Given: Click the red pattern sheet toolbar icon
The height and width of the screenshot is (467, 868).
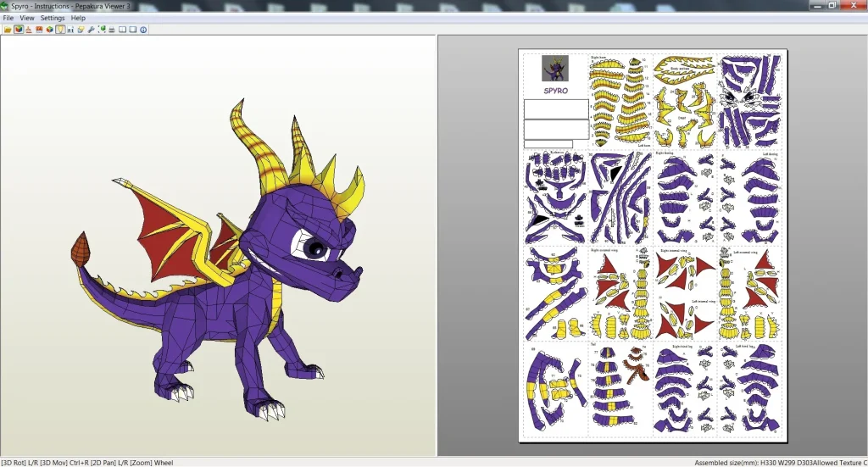Looking at the screenshot, I should pyautogui.click(x=39, y=30).
